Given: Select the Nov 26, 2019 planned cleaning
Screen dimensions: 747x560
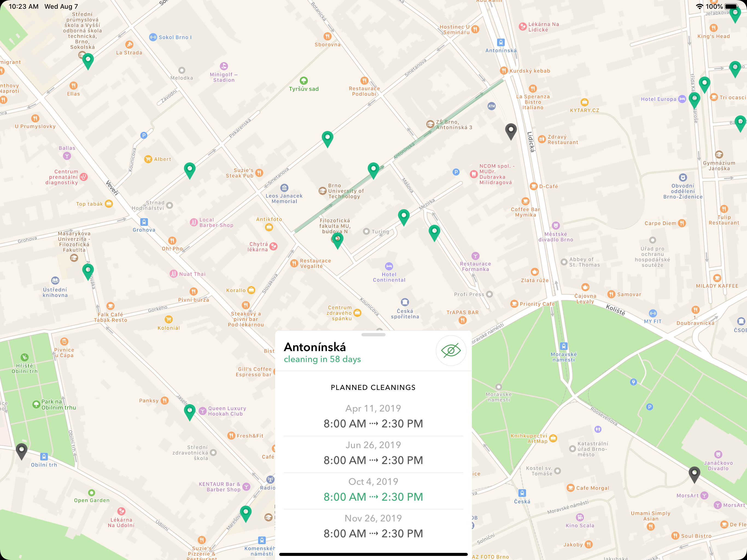Looking at the screenshot, I should pos(373,526).
